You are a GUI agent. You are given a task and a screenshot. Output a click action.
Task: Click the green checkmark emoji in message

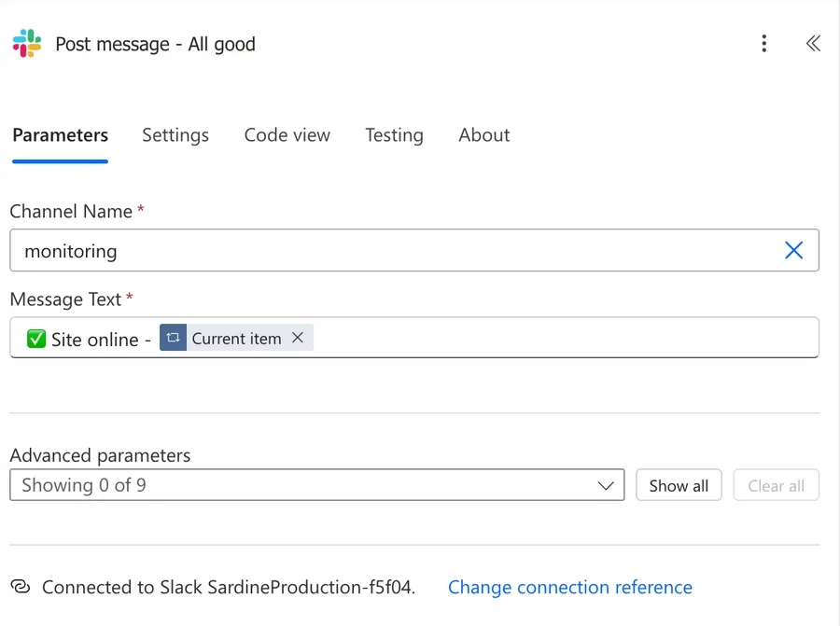(x=36, y=340)
